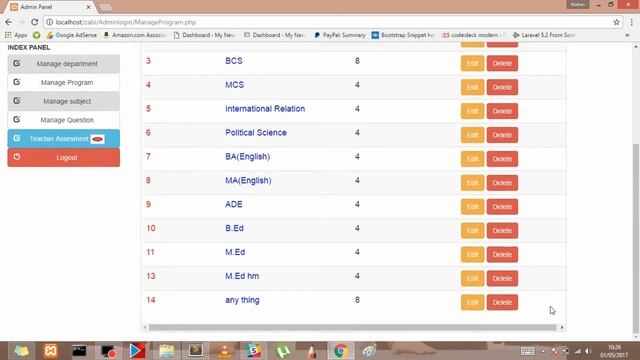Open VLC media player from taskbar
Image resolution: width=640 pixels, height=360 pixels.
point(224,351)
